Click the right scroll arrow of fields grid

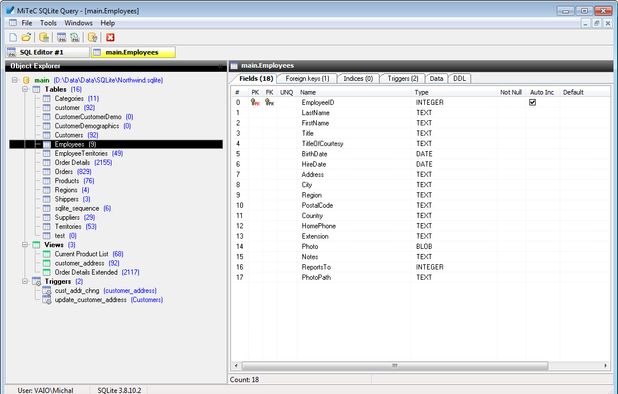(605, 366)
